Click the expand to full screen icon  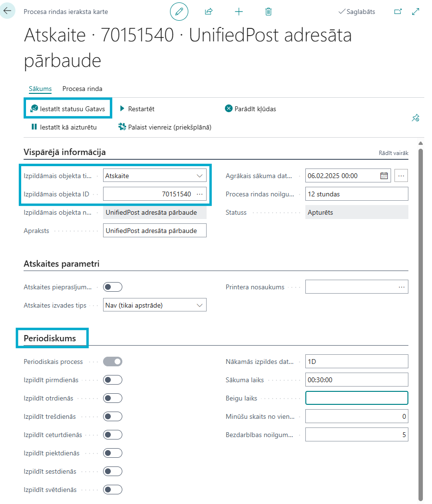click(x=416, y=12)
